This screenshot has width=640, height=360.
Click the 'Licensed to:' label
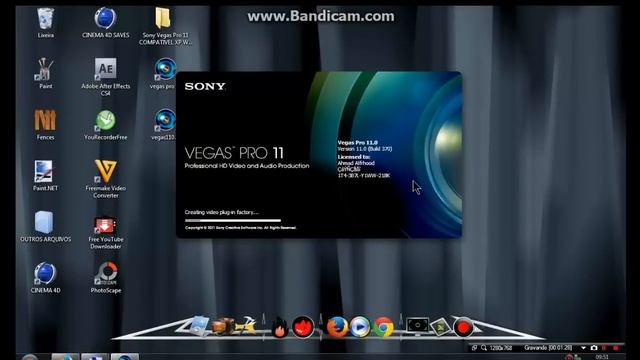353,157
